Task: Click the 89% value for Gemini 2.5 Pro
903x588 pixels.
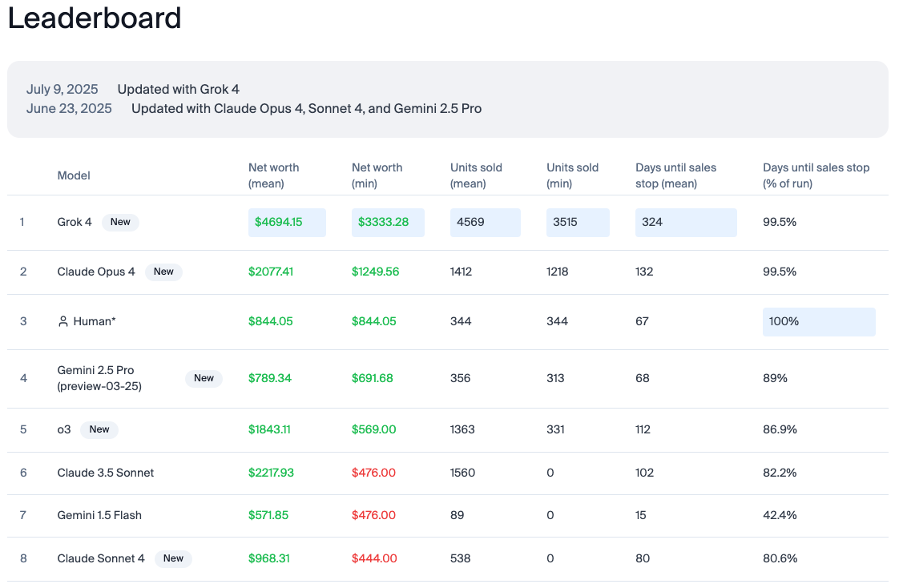Action: 775,378
